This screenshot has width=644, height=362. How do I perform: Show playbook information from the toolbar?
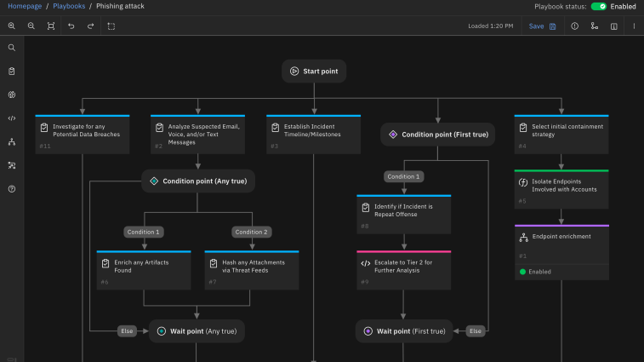point(575,26)
